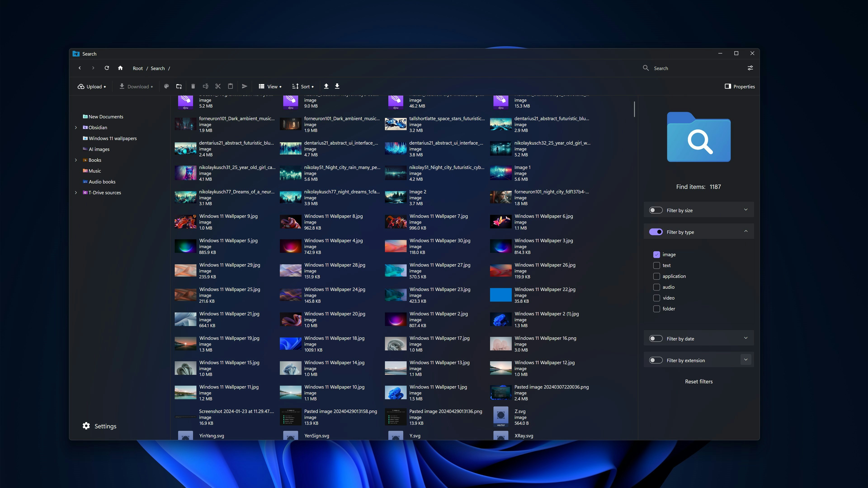
Task: Click the Reset filters button
Action: pos(698,381)
